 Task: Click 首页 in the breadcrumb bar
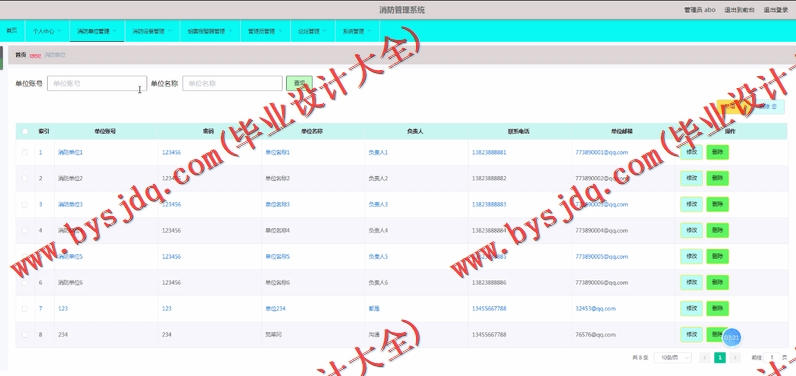(x=20, y=55)
